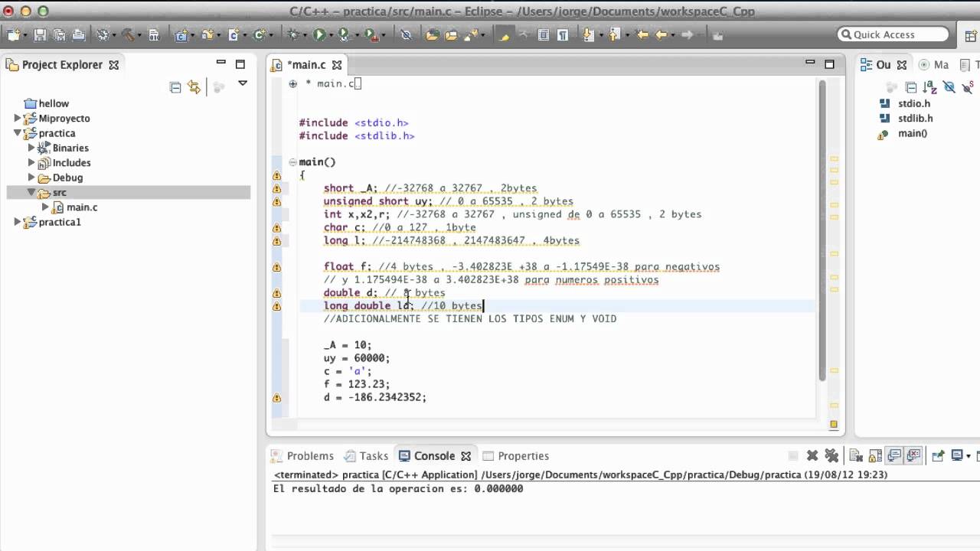Toggle Mark Occurrences highlighter icon
The height and width of the screenshot is (551, 980).
coord(504,35)
